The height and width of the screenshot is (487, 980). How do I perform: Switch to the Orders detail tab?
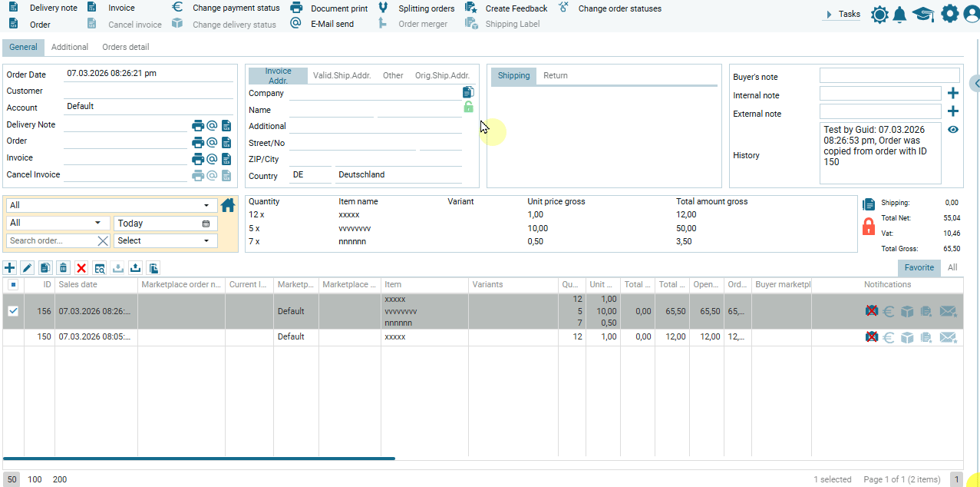click(x=126, y=48)
